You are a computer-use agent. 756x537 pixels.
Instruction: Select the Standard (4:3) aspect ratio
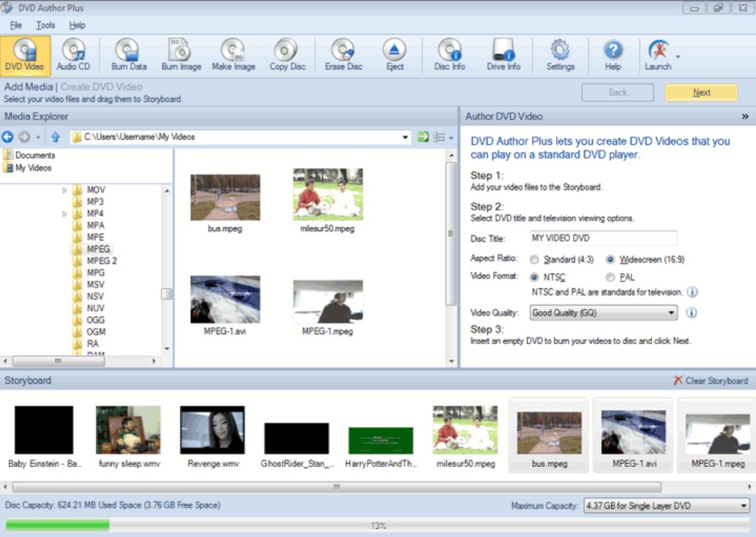(x=535, y=259)
